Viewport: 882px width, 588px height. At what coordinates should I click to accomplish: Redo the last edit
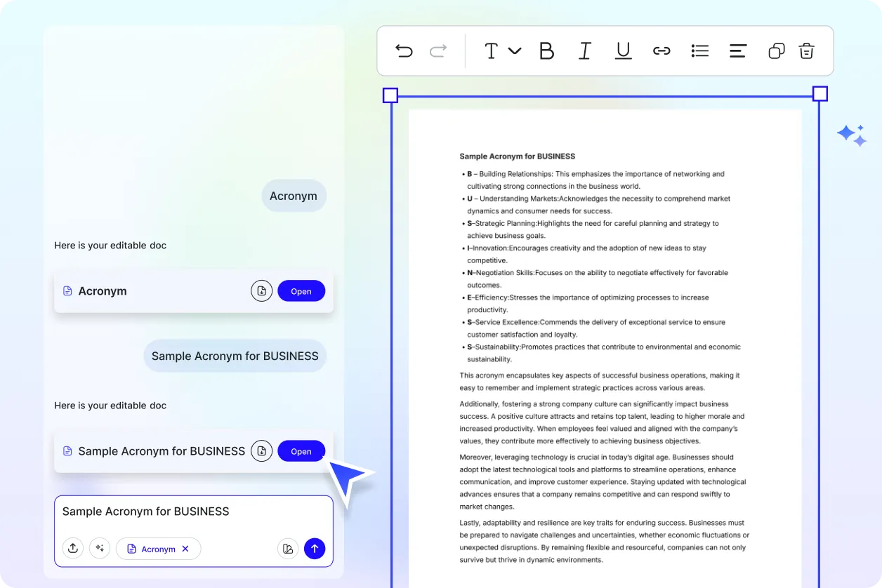437,51
